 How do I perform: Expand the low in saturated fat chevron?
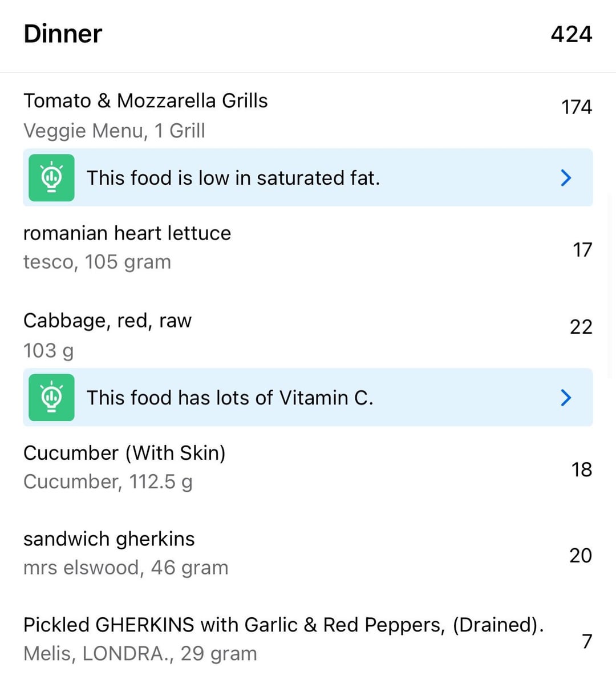coord(566,177)
